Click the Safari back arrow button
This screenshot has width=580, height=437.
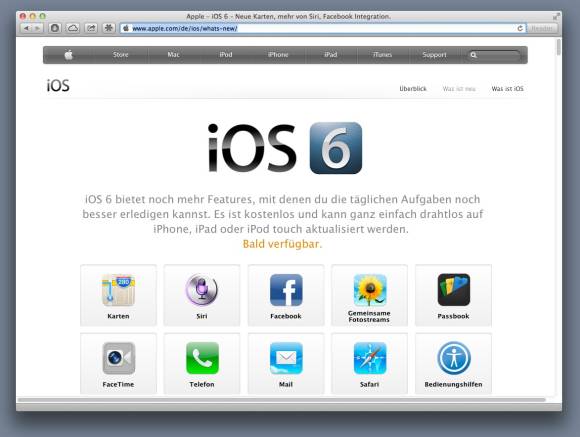pos(26,28)
